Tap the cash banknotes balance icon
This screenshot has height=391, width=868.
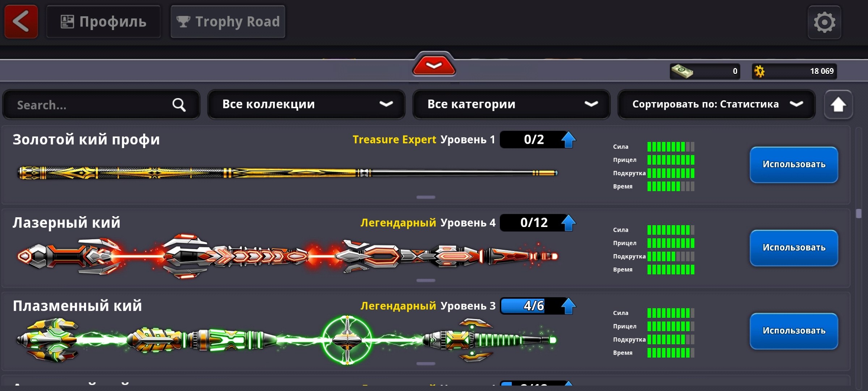click(681, 71)
